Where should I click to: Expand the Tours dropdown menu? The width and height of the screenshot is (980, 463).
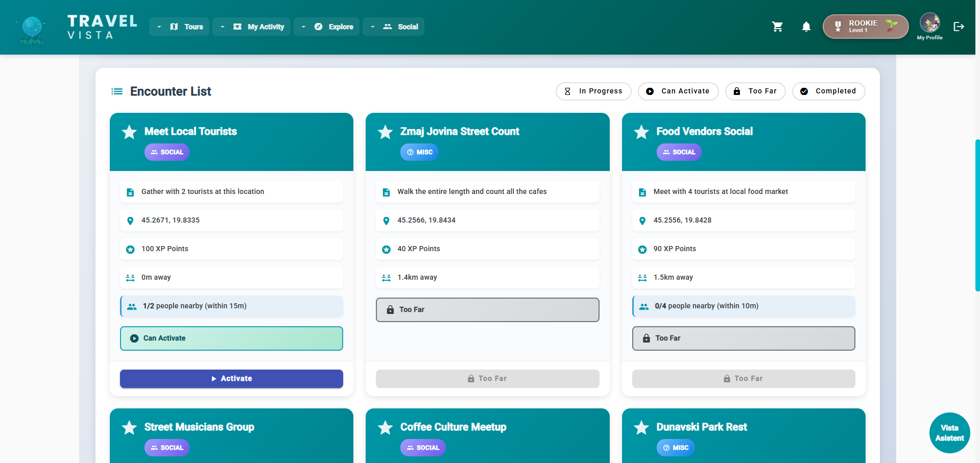pos(180,27)
